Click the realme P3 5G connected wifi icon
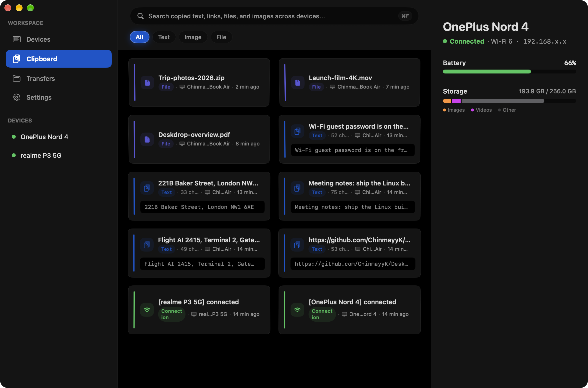This screenshot has width=588, height=388. pos(147,310)
